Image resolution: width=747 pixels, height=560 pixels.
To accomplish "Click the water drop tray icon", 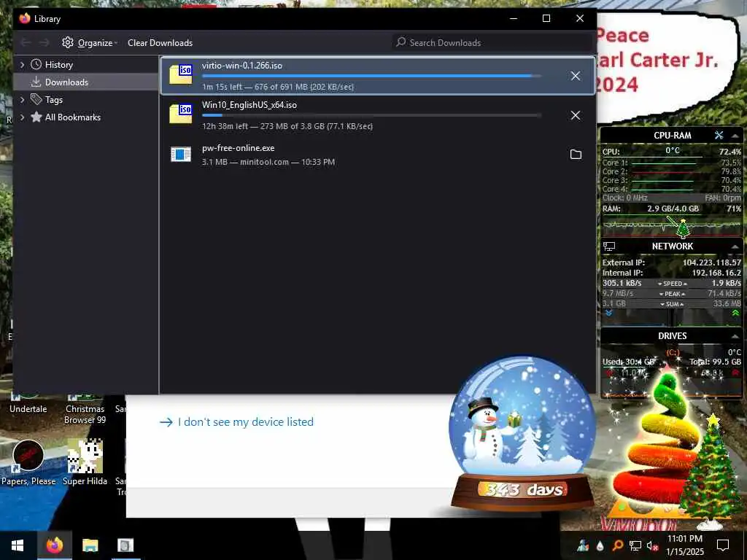I will [x=600, y=545].
